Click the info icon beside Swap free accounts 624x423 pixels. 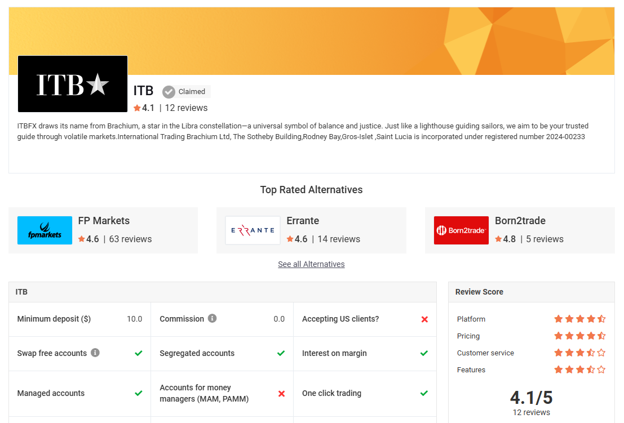tap(95, 353)
